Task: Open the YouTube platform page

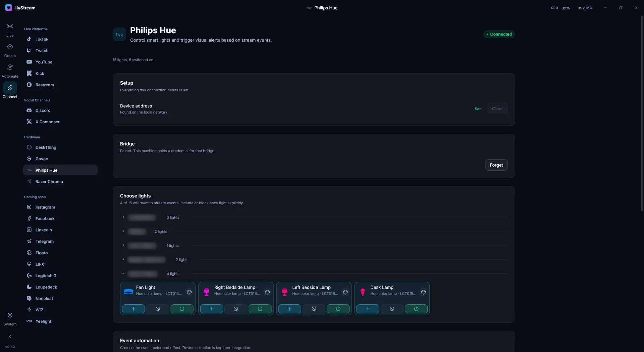Action: (60, 62)
